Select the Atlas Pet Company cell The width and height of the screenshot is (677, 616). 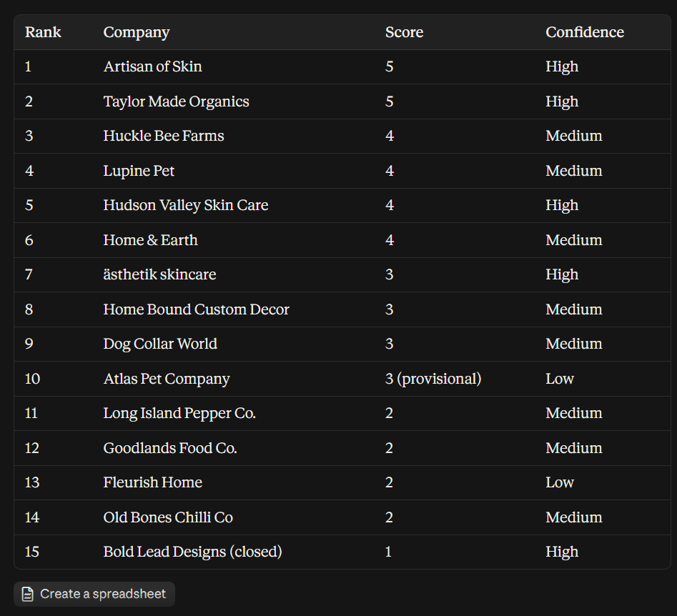167,379
